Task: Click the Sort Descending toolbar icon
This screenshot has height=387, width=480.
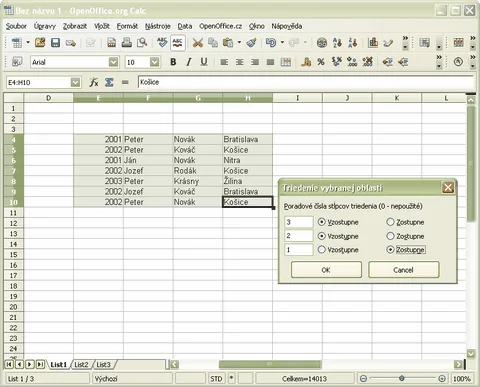Action: (353, 43)
